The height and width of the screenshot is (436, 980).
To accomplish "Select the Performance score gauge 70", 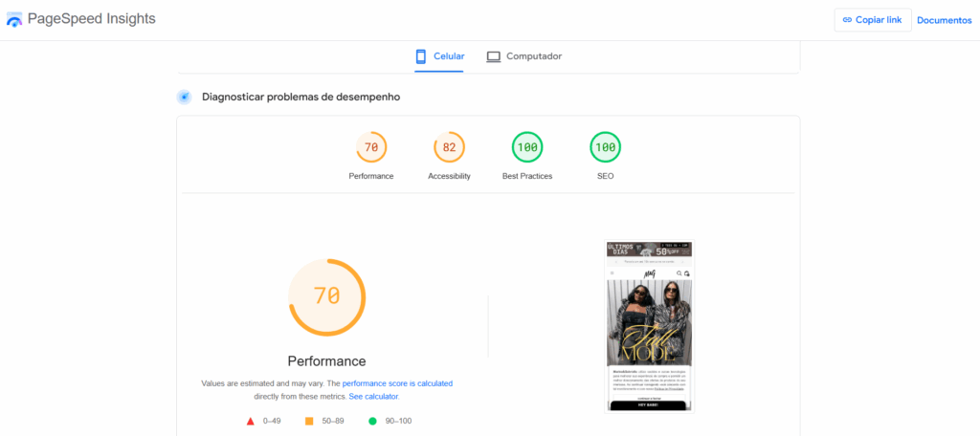I will pyautogui.click(x=371, y=148).
